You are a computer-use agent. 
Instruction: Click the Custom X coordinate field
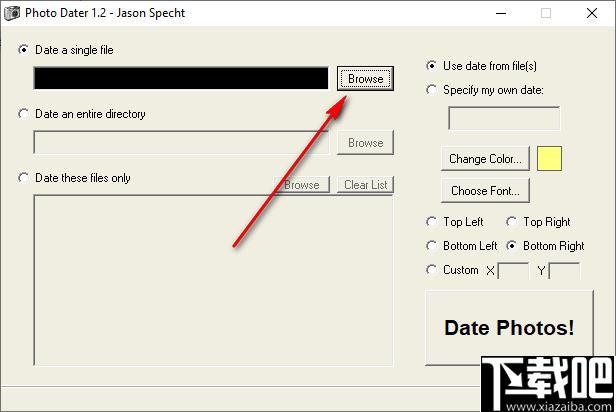pyautogui.click(x=513, y=271)
